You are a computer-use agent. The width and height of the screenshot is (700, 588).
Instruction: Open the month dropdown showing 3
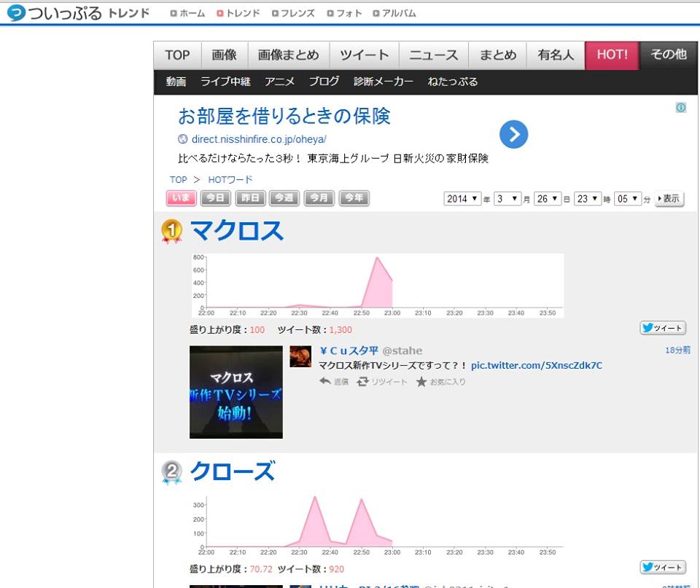click(x=507, y=198)
